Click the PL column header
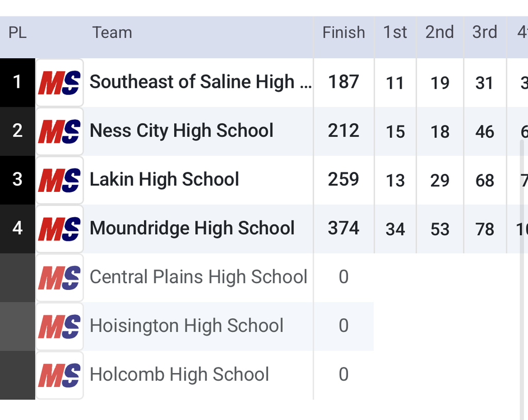Image resolution: width=528 pixels, height=420 pixels. click(18, 33)
